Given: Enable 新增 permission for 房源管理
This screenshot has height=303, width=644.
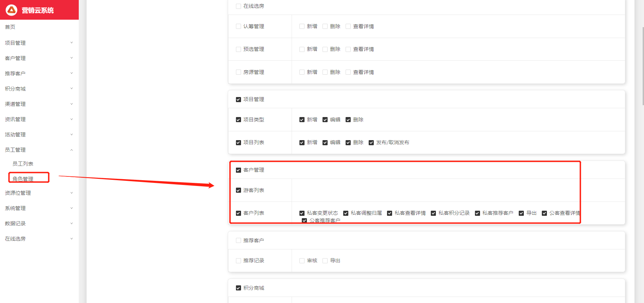Looking at the screenshot, I should click(x=302, y=72).
